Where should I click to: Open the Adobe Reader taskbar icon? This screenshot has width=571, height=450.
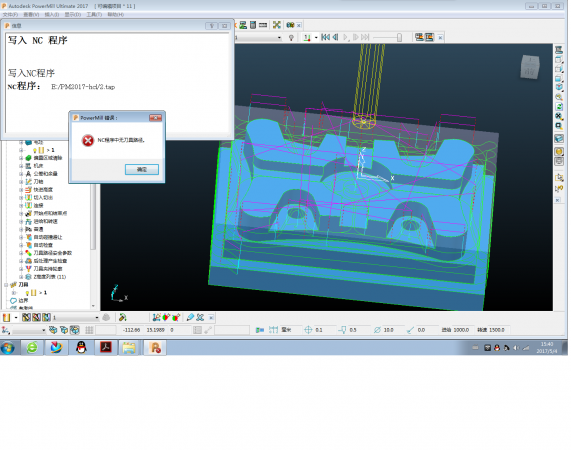106,348
